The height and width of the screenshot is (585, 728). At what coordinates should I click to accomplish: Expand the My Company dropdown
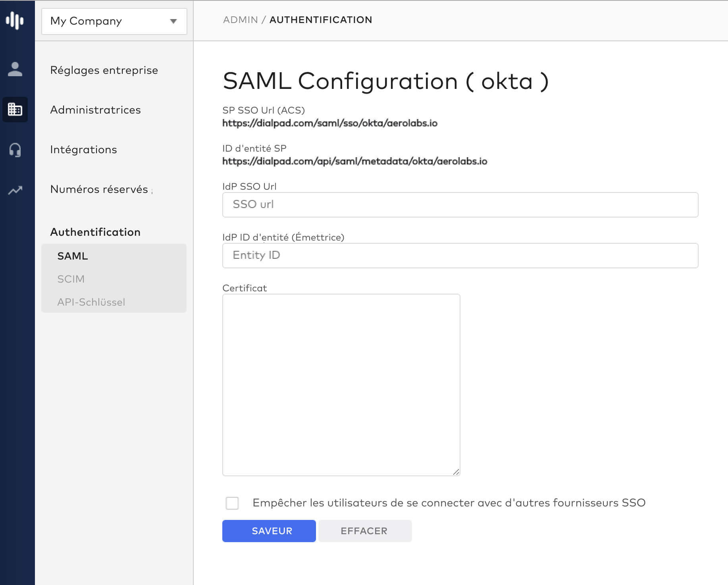click(114, 21)
